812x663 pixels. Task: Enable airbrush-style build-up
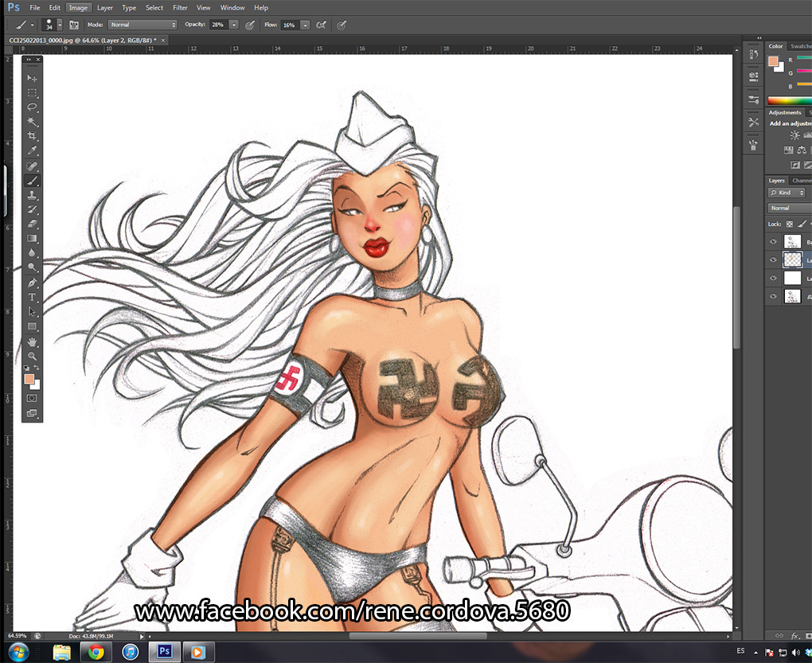[321, 25]
